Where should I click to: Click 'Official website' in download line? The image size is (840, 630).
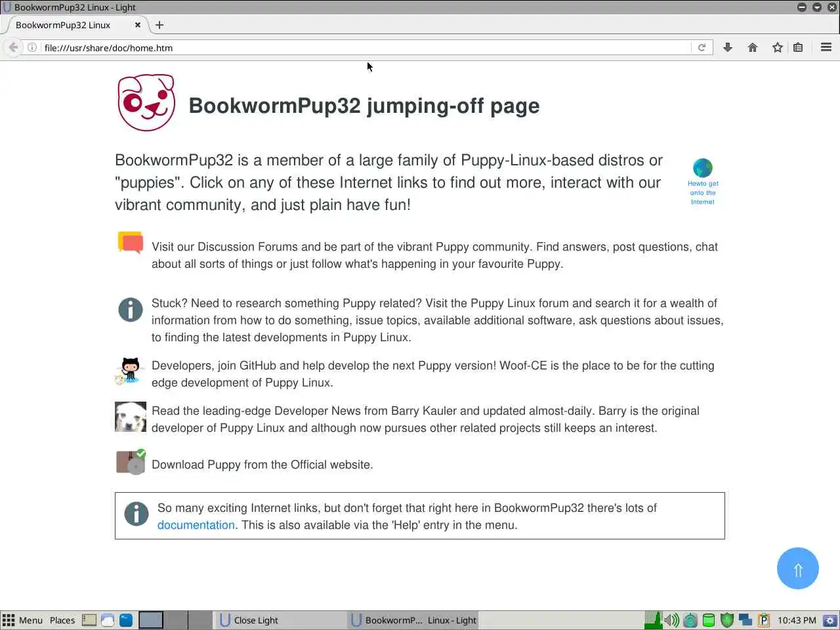coord(330,465)
